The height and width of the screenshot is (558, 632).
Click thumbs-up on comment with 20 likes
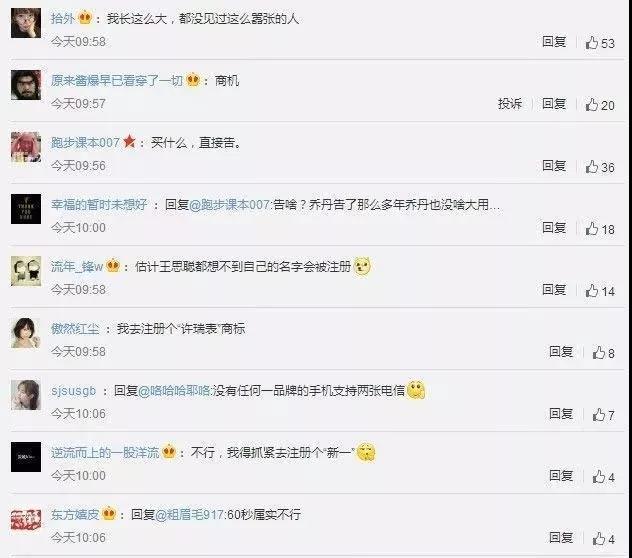click(600, 104)
